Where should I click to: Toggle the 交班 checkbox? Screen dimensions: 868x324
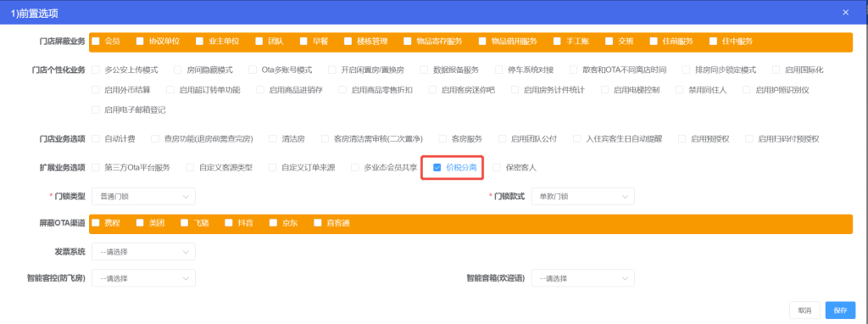click(609, 41)
